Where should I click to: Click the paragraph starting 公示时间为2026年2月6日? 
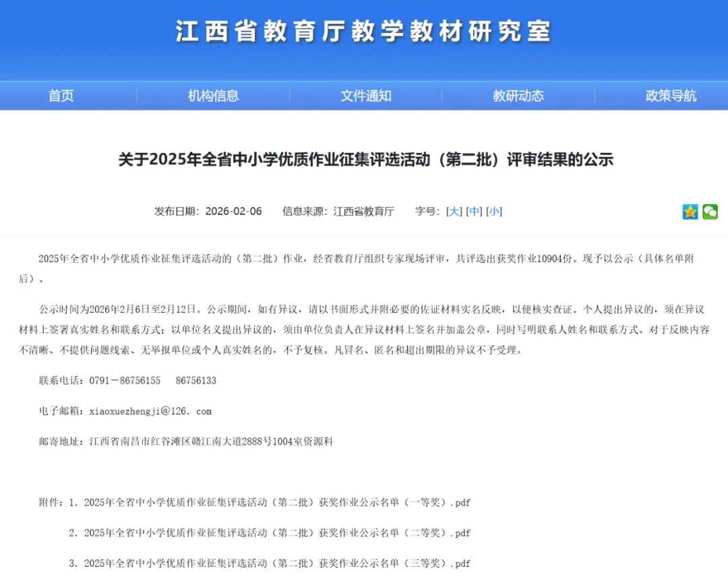click(x=364, y=330)
